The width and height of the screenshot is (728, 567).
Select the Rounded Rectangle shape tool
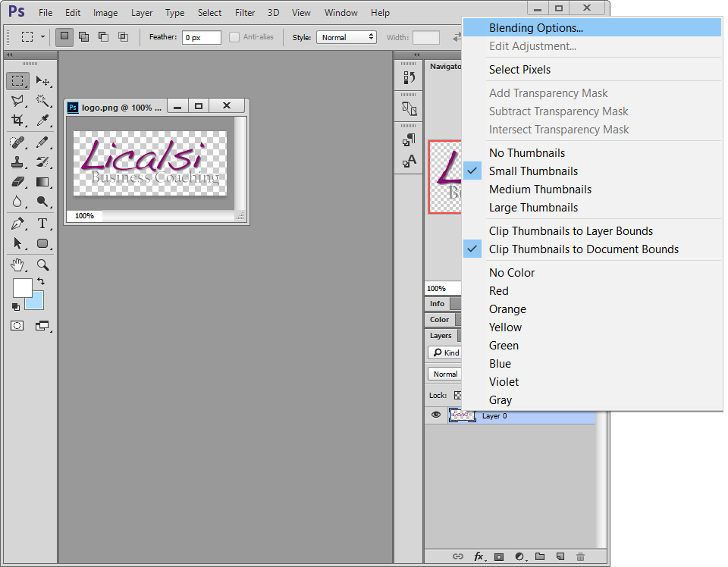click(42, 243)
